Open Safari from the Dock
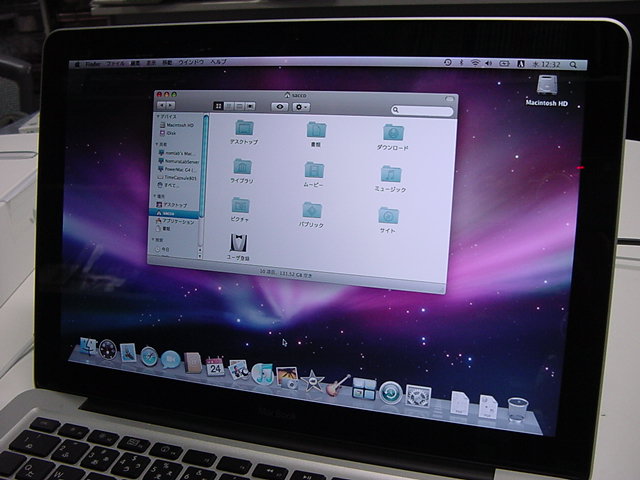The image size is (640, 480). 149,357
